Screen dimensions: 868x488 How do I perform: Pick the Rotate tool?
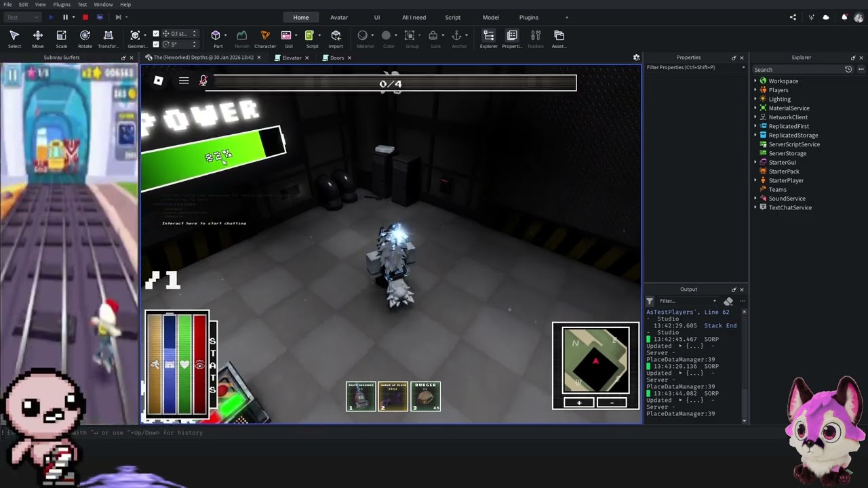(x=85, y=39)
